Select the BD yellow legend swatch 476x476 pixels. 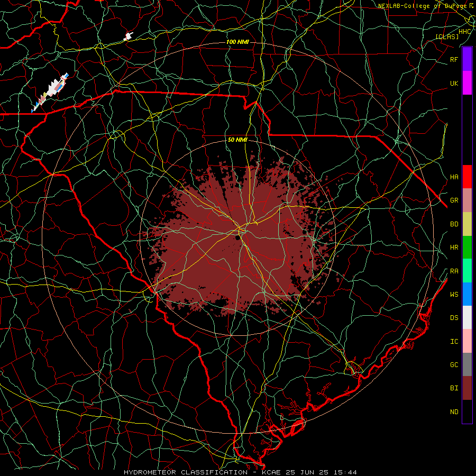pyautogui.click(x=467, y=224)
